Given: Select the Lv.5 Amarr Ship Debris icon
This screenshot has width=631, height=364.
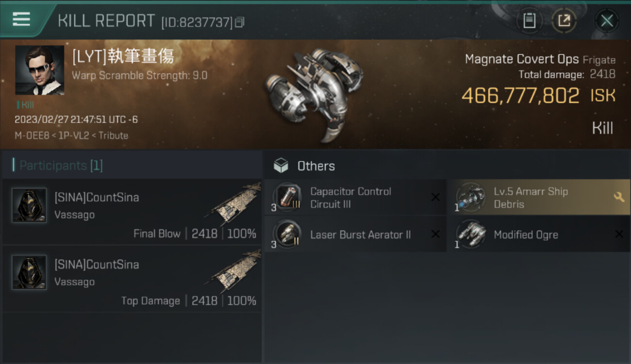Looking at the screenshot, I should (x=470, y=197).
